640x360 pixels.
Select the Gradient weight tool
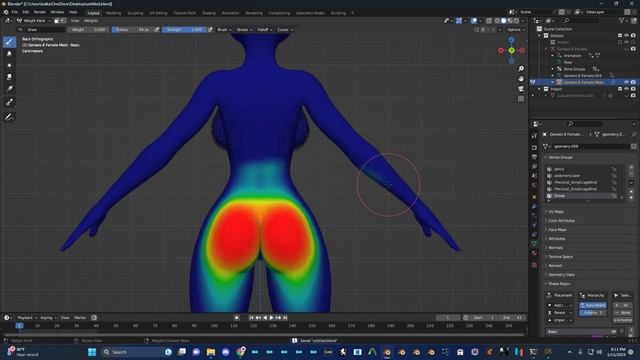coord(9,89)
